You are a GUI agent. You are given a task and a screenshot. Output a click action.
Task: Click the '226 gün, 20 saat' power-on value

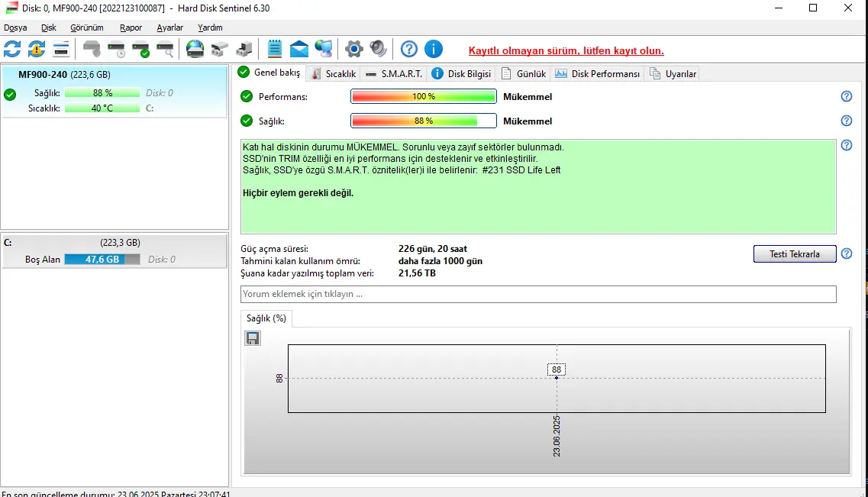coord(433,249)
